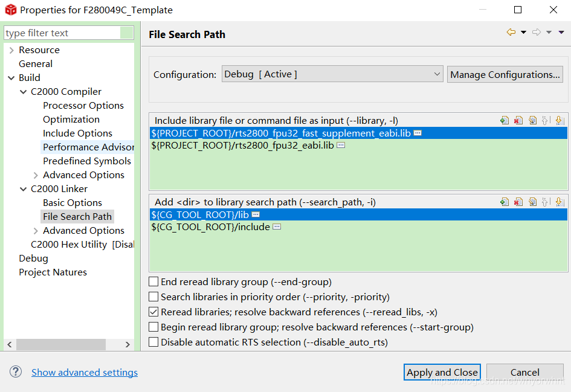This screenshot has width=571, height=392.
Task: Select General in the properties tree
Action: 36,63
